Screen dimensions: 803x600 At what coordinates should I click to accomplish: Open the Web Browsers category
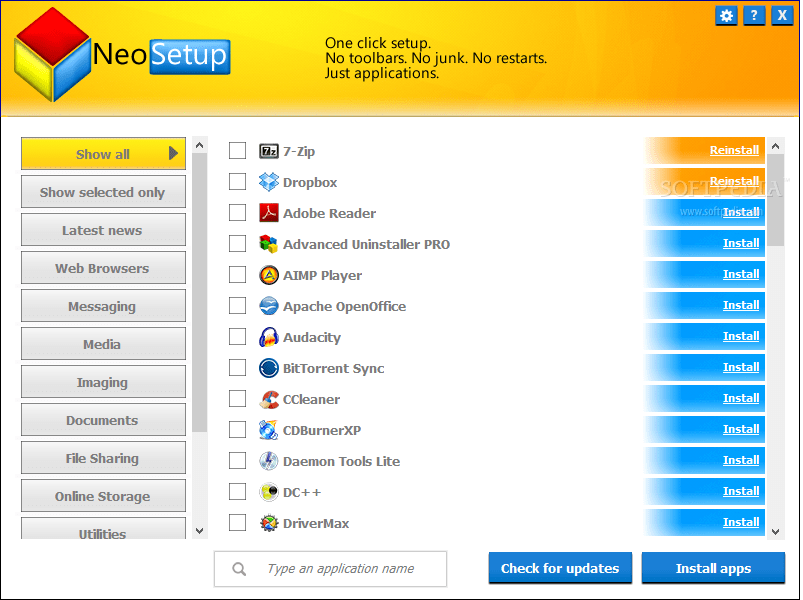pos(103,267)
